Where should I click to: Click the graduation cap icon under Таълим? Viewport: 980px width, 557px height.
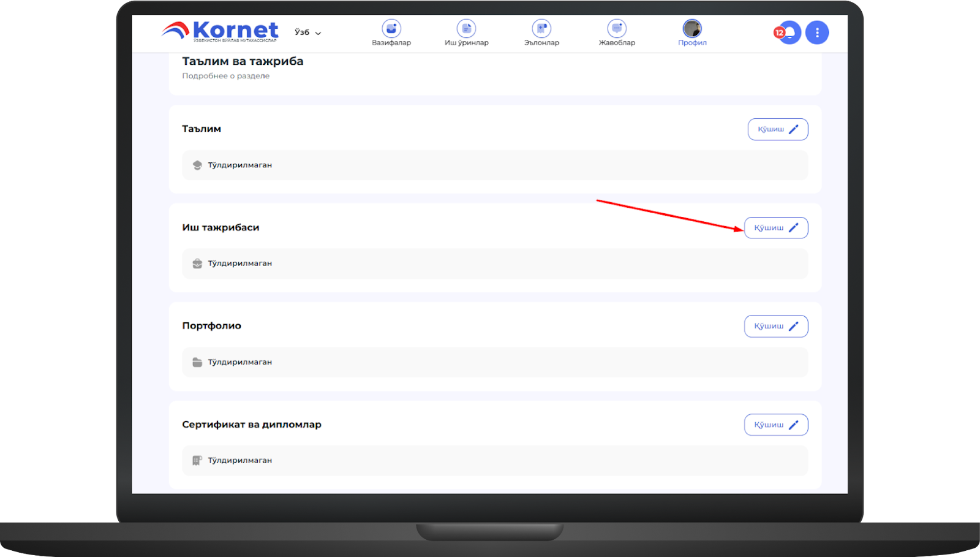coord(197,165)
